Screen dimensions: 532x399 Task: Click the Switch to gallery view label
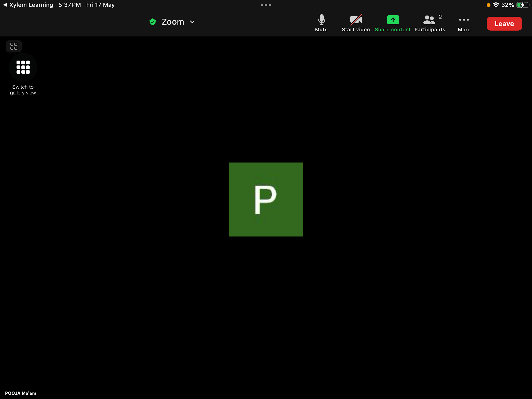(x=23, y=90)
